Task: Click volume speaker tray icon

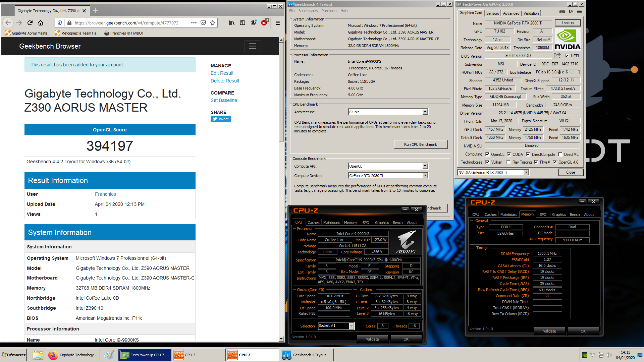Action: pyautogui.click(x=609, y=355)
